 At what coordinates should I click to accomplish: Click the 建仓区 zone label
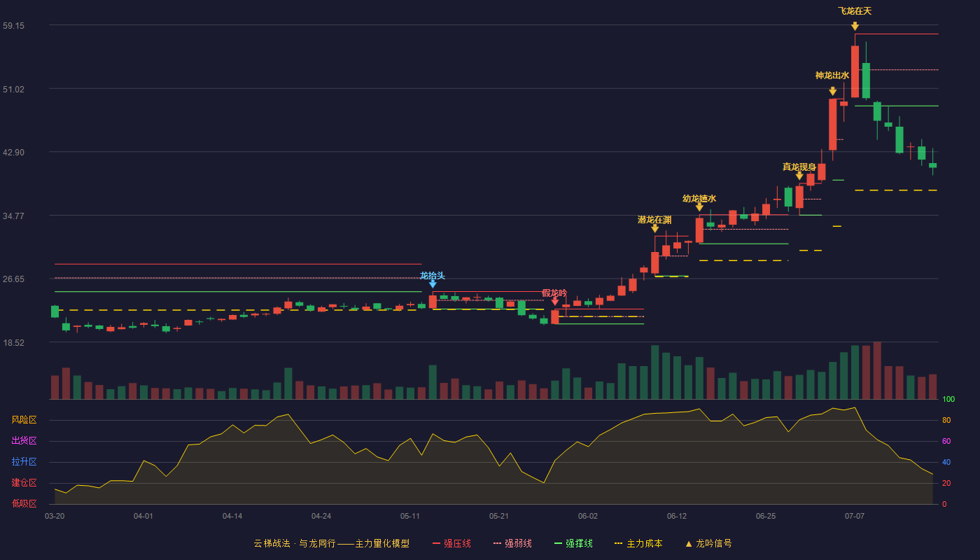point(24,483)
